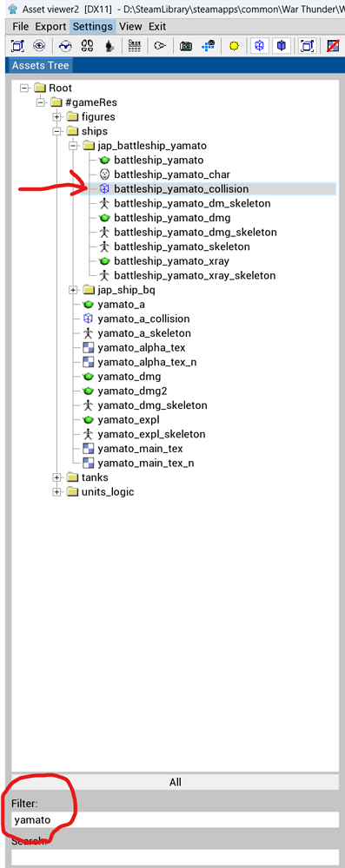345x868 pixels.
Task: Expand the jap_ship_bq folder
Action: coord(73,290)
